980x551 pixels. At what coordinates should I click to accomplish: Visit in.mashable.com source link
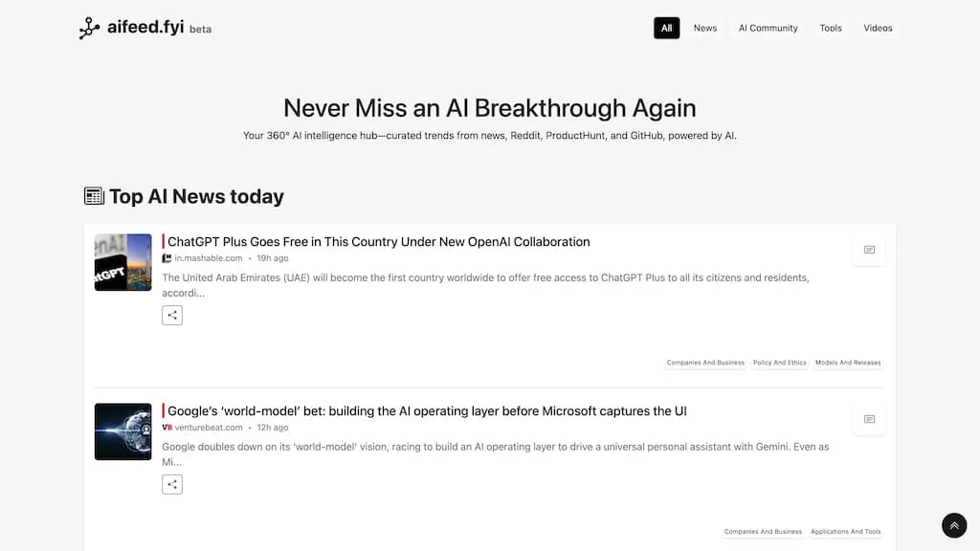tap(208, 258)
